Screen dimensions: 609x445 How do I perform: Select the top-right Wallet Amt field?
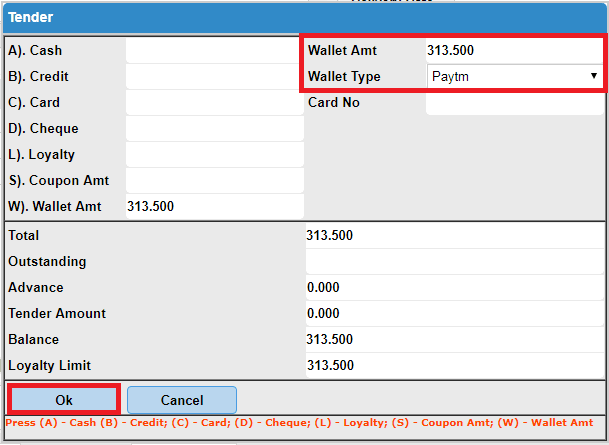coord(514,50)
